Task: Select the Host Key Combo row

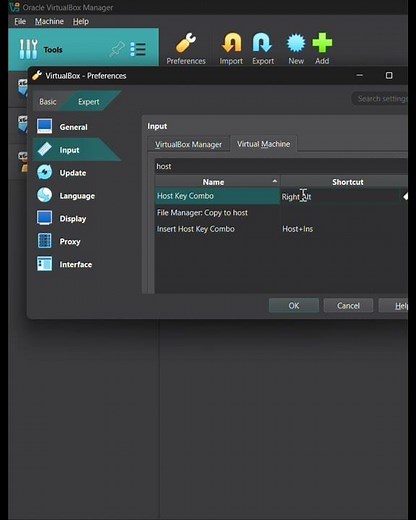Action: [x=218, y=196]
